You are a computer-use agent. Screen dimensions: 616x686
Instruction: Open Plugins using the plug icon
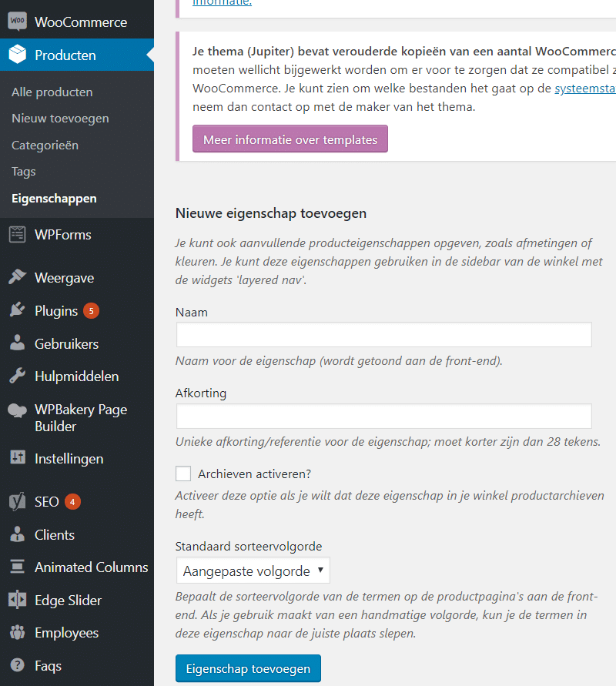pos(18,310)
